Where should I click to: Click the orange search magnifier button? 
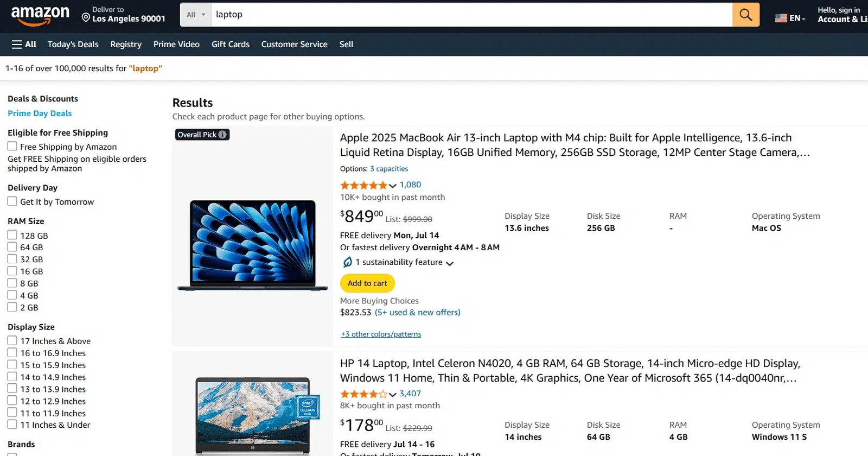(x=745, y=15)
